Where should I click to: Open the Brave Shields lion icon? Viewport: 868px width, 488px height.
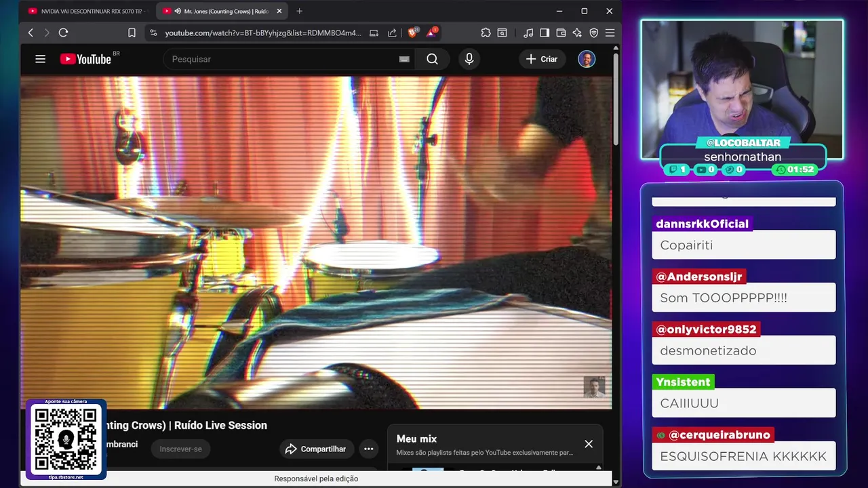(x=412, y=32)
